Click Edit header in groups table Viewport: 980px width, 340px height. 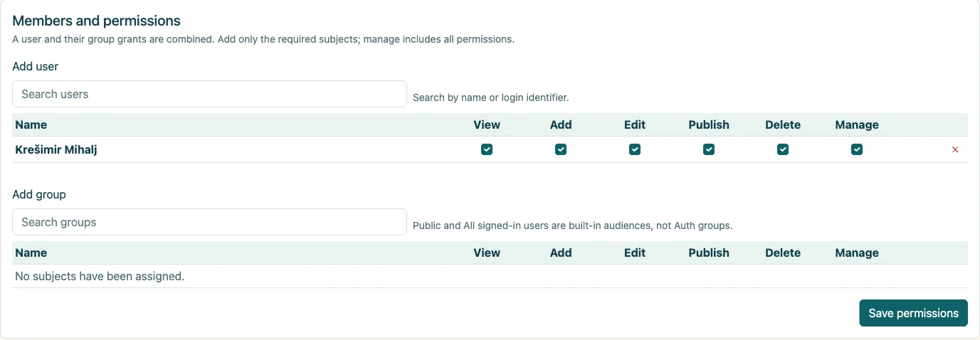pos(635,253)
